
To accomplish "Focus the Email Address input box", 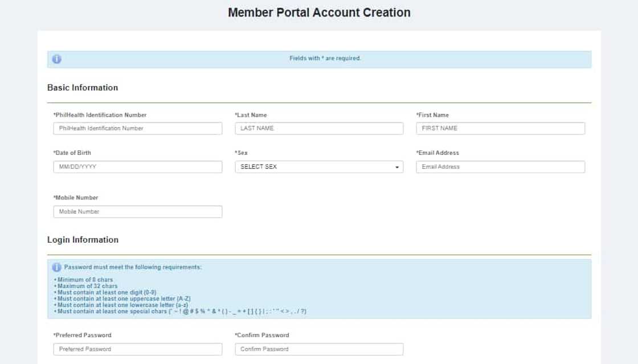I will tap(500, 167).
